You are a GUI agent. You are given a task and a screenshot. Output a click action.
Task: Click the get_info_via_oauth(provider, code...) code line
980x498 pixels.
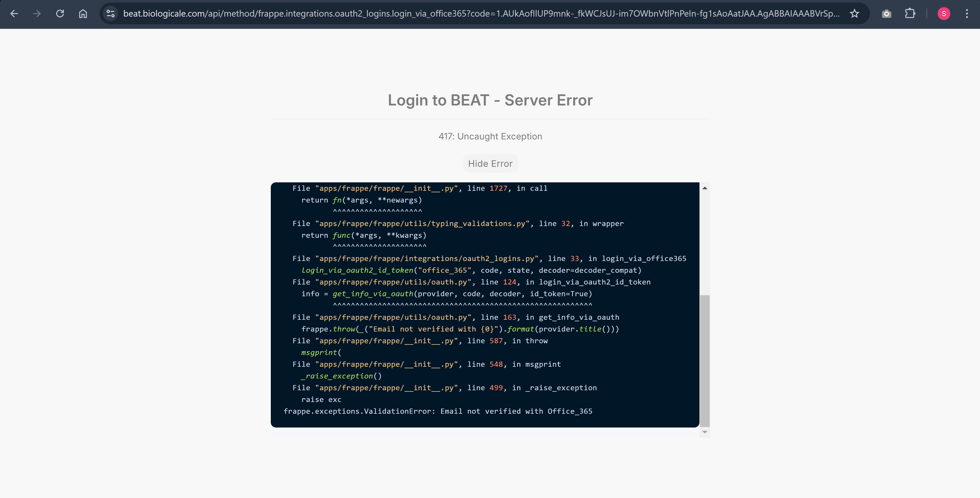tap(447, 294)
